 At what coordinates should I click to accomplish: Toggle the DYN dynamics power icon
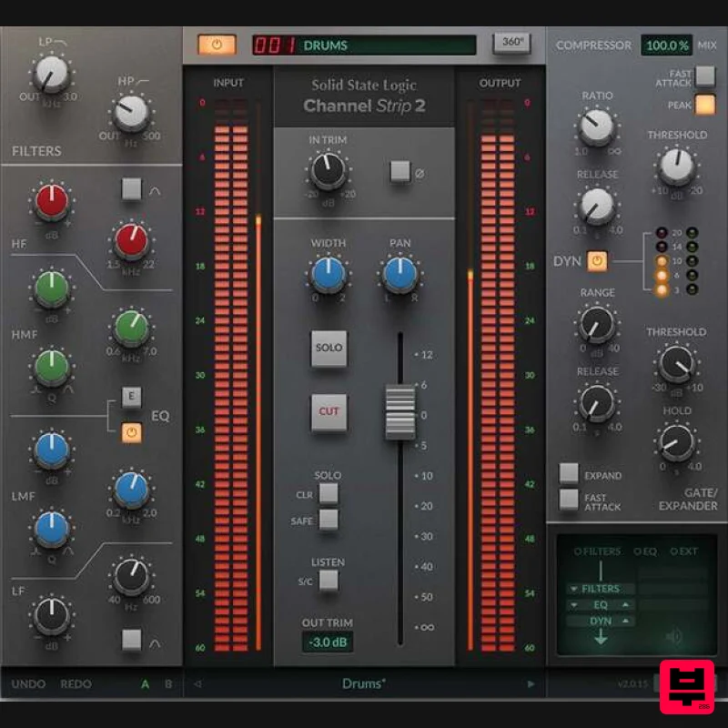tap(597, 261)
